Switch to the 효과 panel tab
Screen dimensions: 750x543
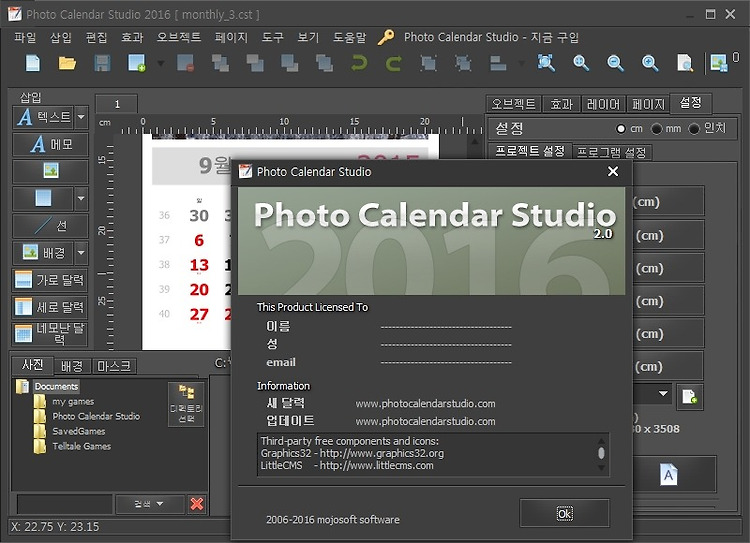click(x=562, y=104)
